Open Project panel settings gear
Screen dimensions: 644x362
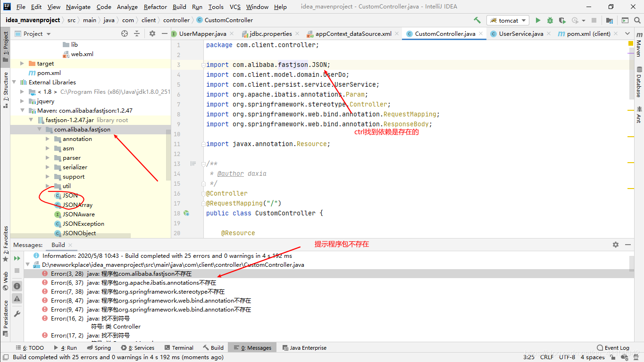pos(152,33)
